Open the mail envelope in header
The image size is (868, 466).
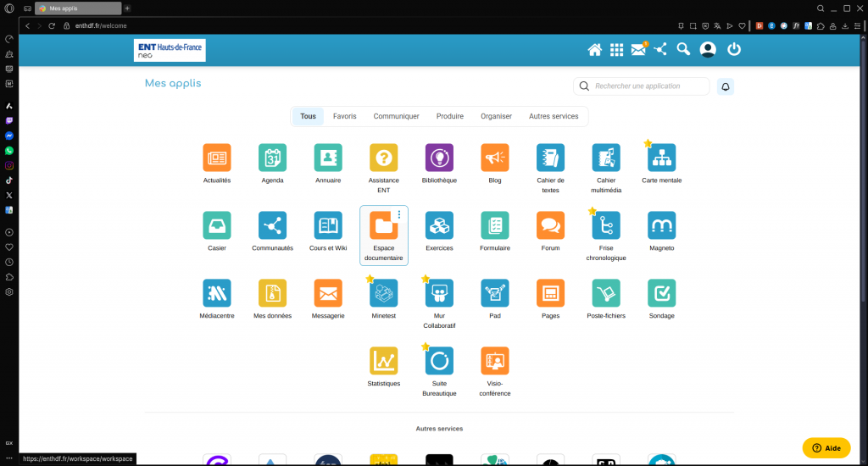pyautogui.click(x=638, y=50)
